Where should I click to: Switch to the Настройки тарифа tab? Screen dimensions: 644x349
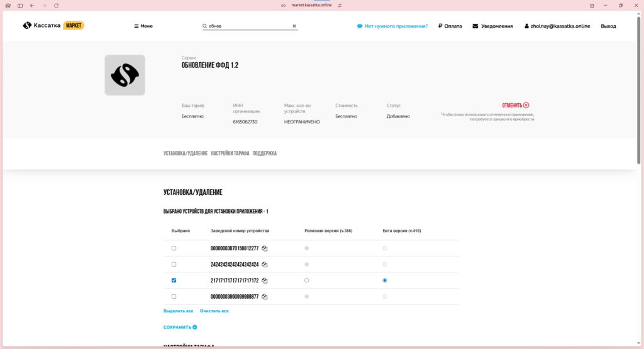(230, 153)
